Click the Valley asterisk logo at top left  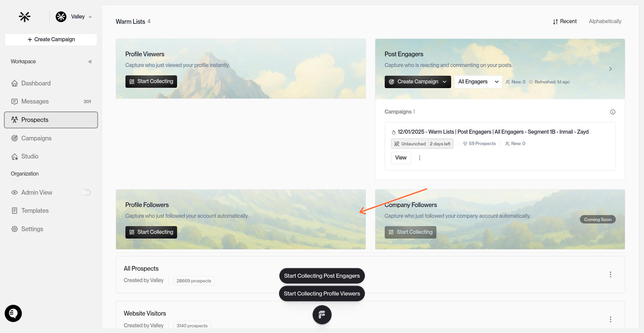click(x=24, y=17)
